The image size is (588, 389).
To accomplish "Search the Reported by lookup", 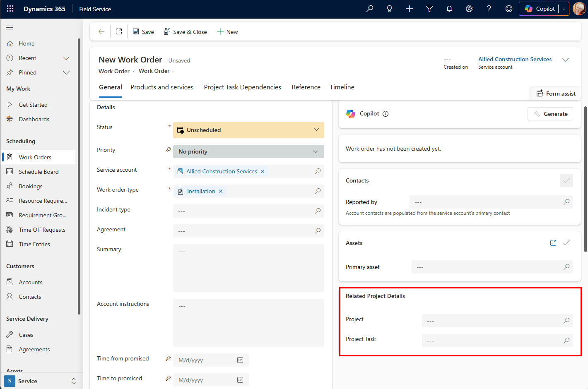I will [566, 202].
